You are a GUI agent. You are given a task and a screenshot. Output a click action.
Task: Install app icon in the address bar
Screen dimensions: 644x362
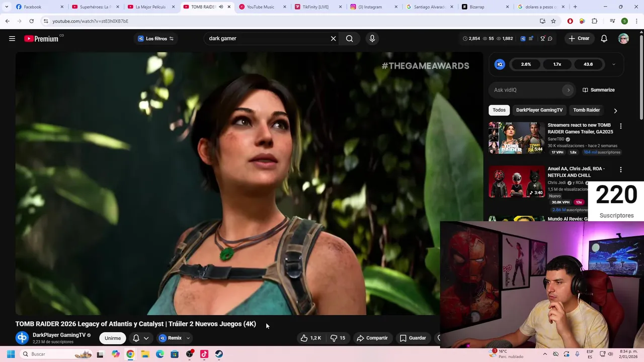click(x=542, y=21)
